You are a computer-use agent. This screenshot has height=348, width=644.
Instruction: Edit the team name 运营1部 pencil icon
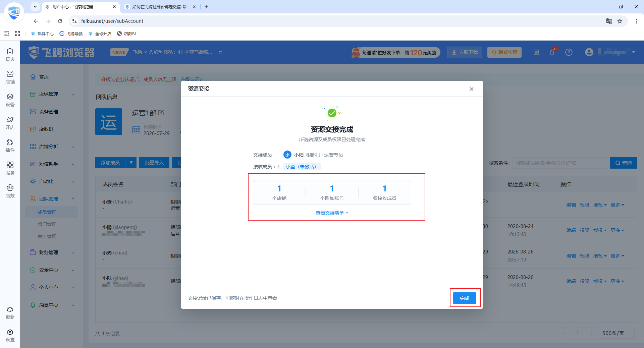click(x=161, y=113)
